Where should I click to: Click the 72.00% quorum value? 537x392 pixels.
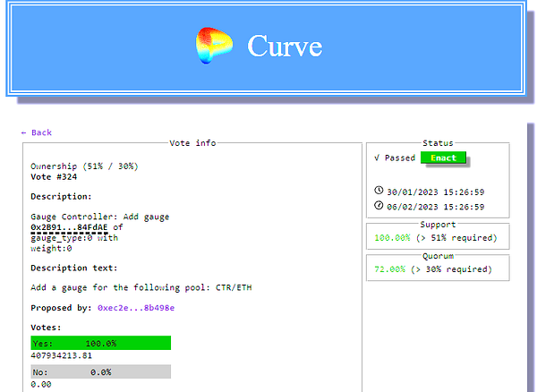pos(389,269)
